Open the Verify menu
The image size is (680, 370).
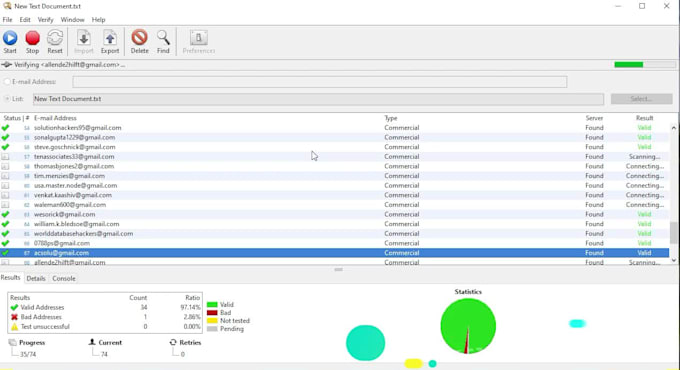tap(46, 20)
